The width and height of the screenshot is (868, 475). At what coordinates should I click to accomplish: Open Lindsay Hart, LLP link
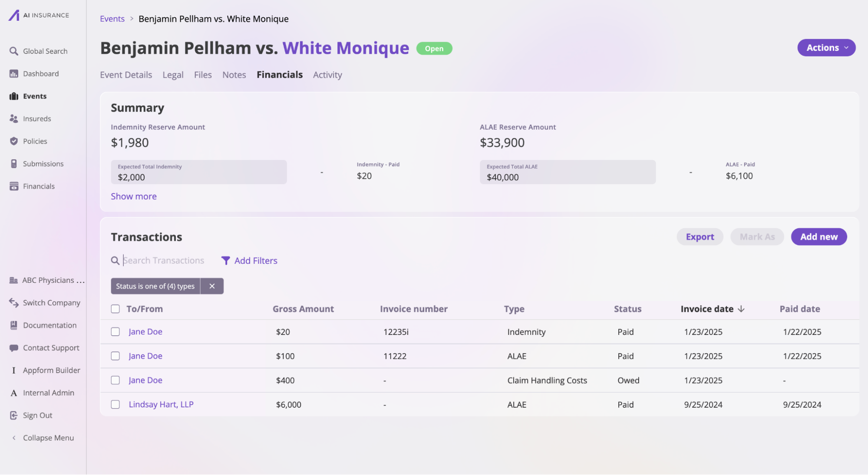[x=161, y=405]
